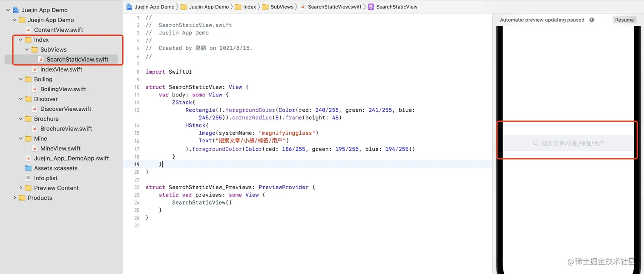Click the Index folder icon

(x=28, y=40)
